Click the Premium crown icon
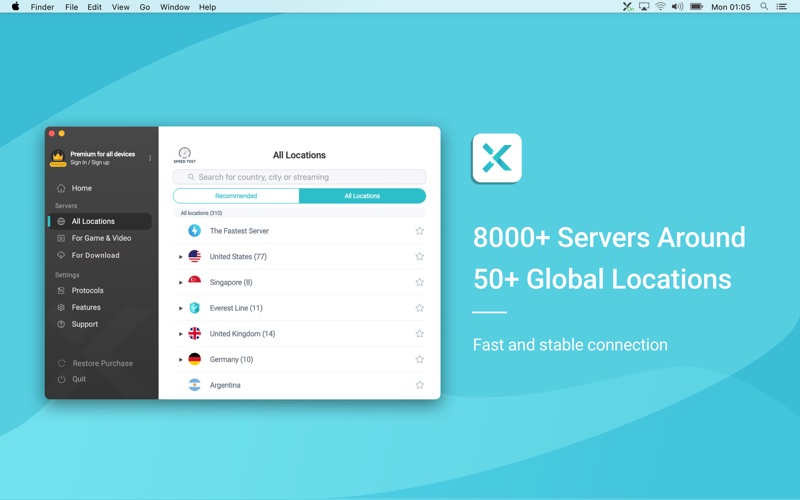 point(58,158)
